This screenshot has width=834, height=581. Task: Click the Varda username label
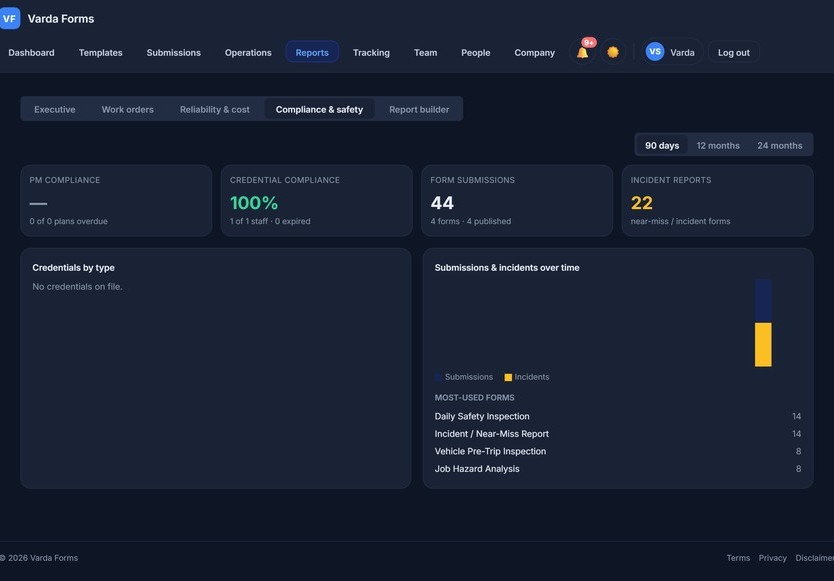coord(682,53)
